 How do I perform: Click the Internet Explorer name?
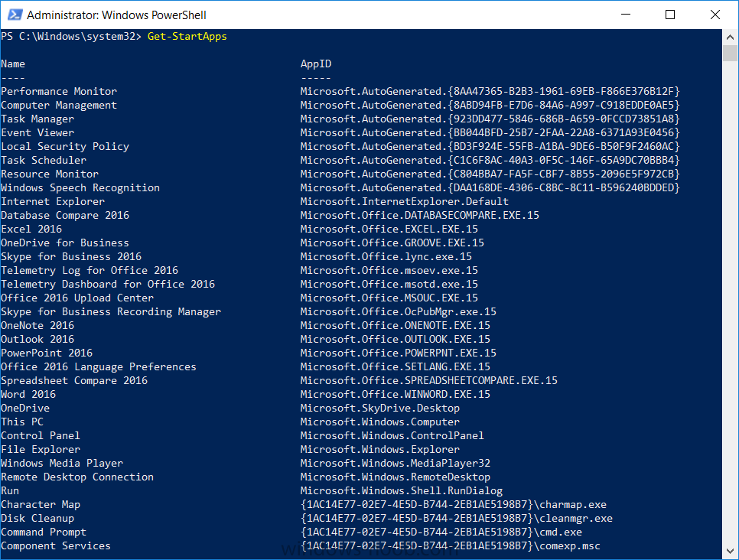(x=53, y=201)
